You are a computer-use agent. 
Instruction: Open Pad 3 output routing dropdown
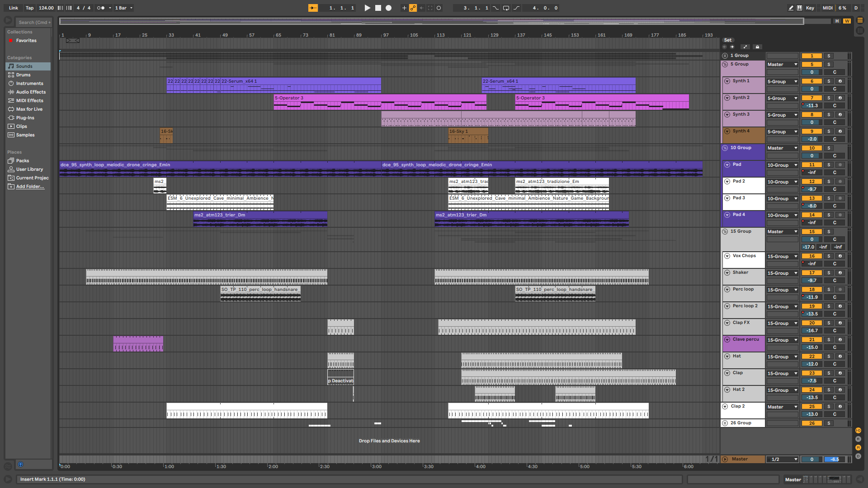(783, 199)
